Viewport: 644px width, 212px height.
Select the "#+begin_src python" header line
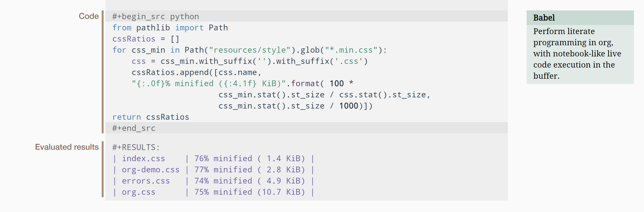(156, 17)
